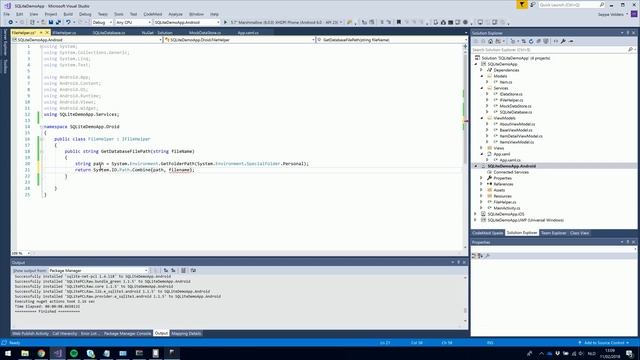
Task: Switch to Class View tab
Action: click(580, 233)
